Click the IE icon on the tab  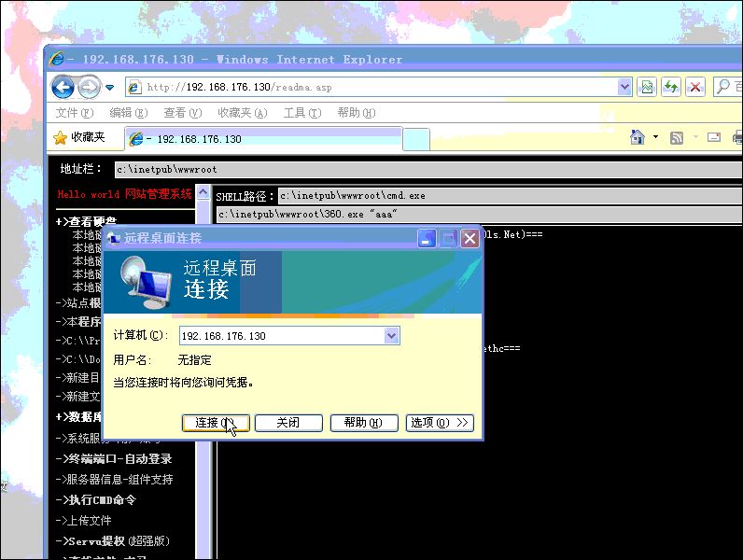pyautogui.click(x=136, y=139)
